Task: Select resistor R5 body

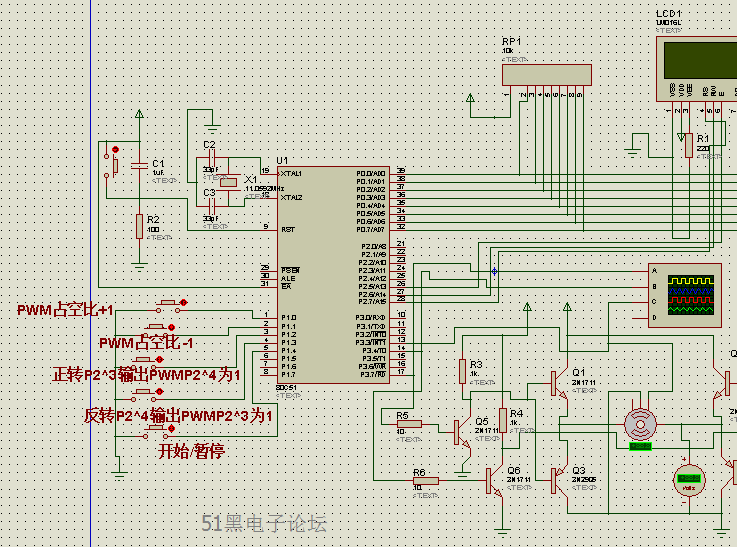Action: click(x=409, y=424)
